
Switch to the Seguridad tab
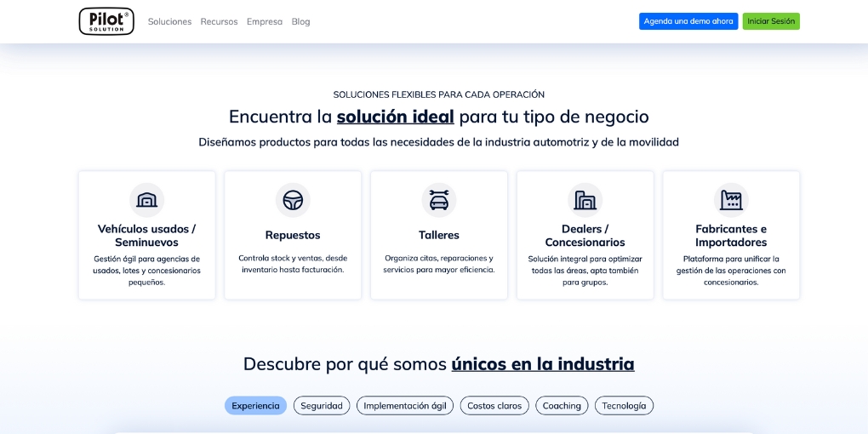322,406
